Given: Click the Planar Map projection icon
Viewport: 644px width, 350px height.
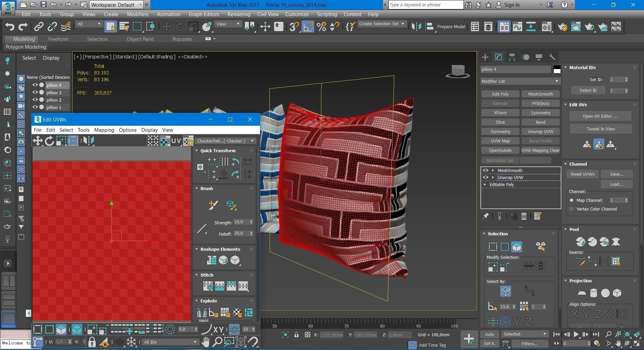Looking at the screenshot, I should pyautogui.click(x=582, y=293).
